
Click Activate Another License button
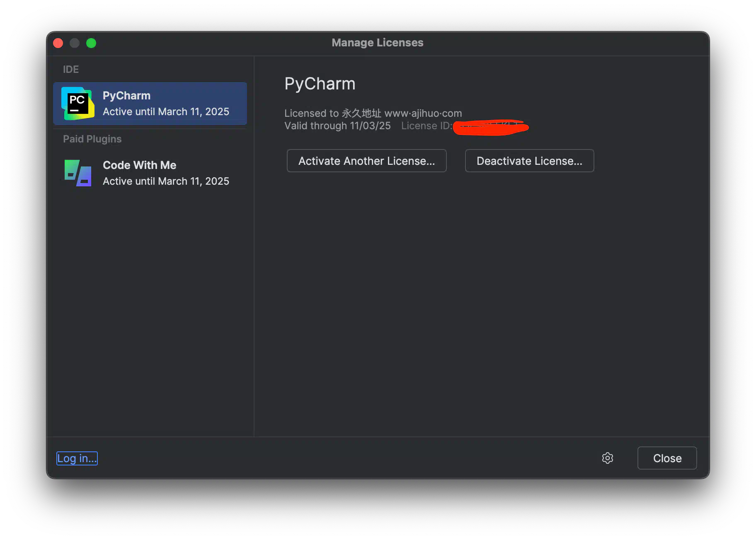tap(366, 161)
